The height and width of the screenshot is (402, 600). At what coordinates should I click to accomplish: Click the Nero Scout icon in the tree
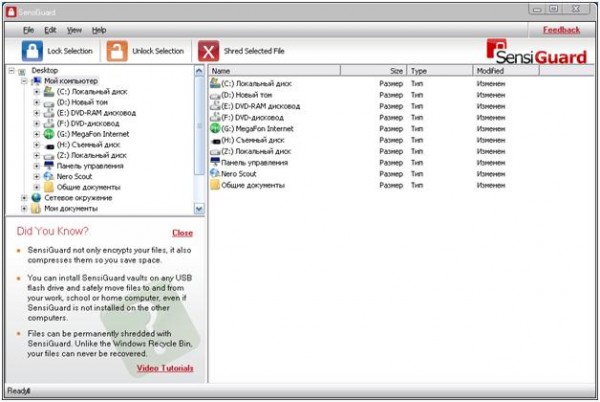(49, 176)
